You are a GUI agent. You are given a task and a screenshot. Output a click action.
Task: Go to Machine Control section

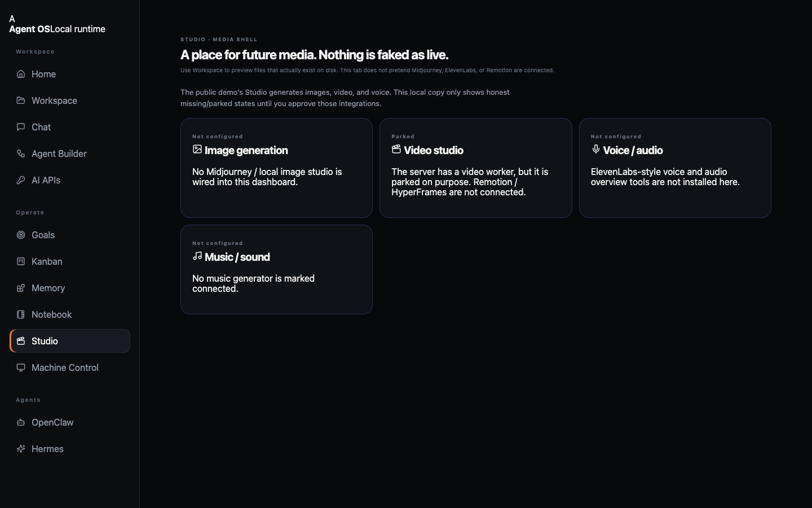[x=70, y=367]
